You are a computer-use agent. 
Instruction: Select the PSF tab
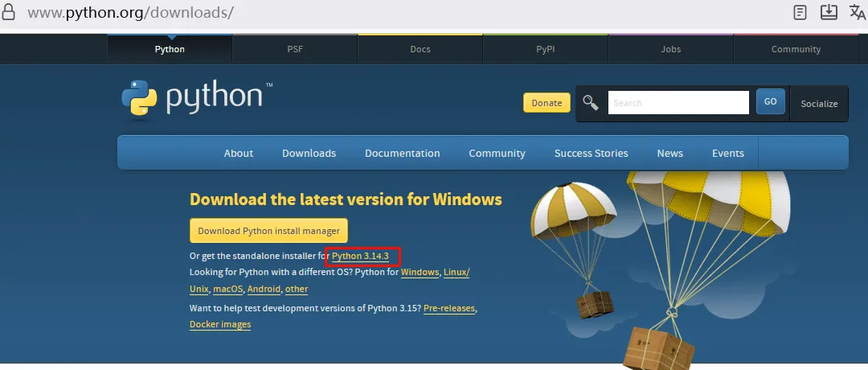point(295,49)
